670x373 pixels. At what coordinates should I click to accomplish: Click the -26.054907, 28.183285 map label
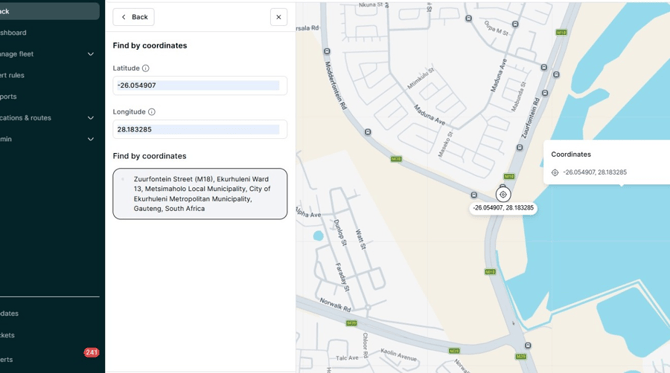coord(503,208)
